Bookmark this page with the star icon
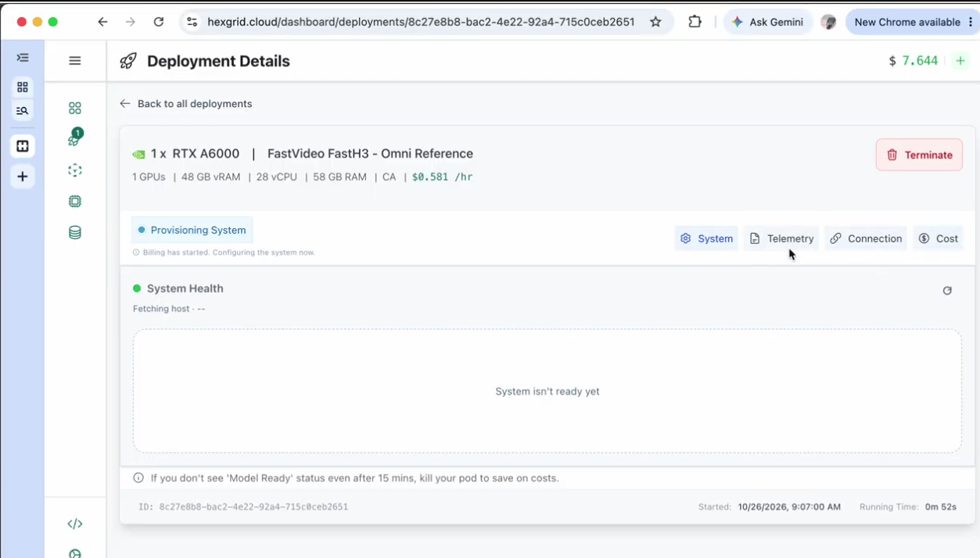The image size is (980, 558). [x=655, y=22]
